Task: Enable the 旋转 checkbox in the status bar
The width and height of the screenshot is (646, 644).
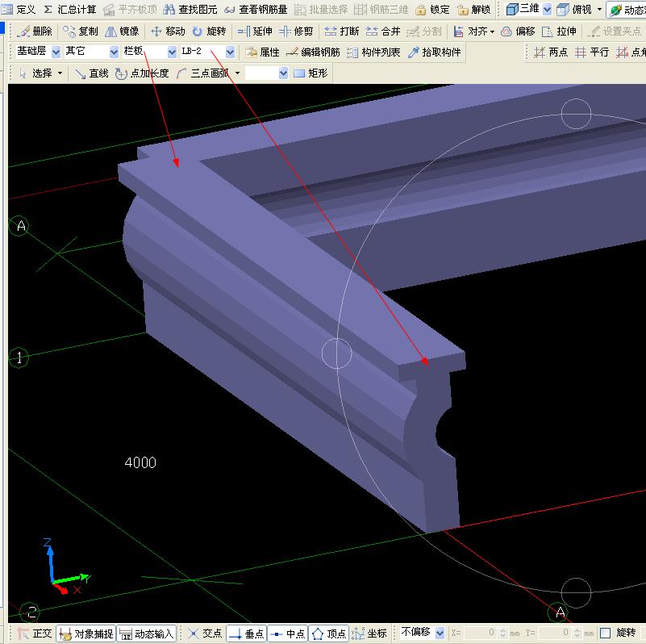Action: [x=606, y=634]
